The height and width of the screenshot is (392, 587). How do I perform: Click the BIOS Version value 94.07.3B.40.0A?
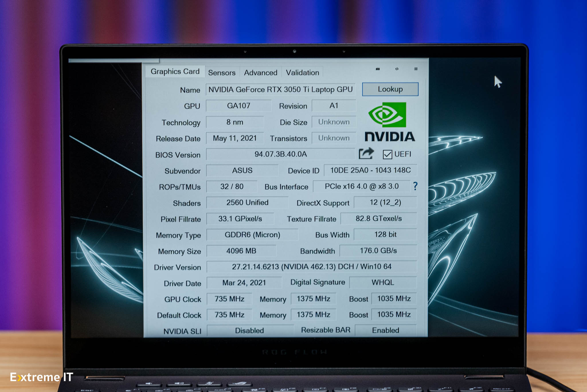click(280, 154)
